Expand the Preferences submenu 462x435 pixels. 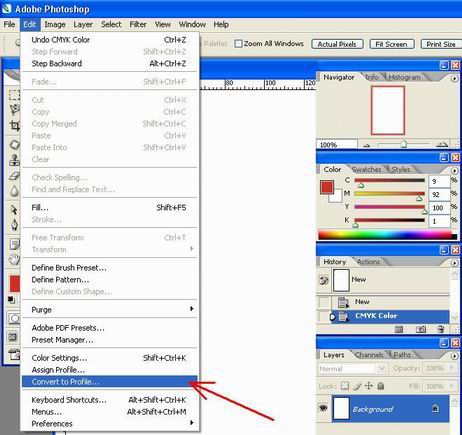(110, 424)
